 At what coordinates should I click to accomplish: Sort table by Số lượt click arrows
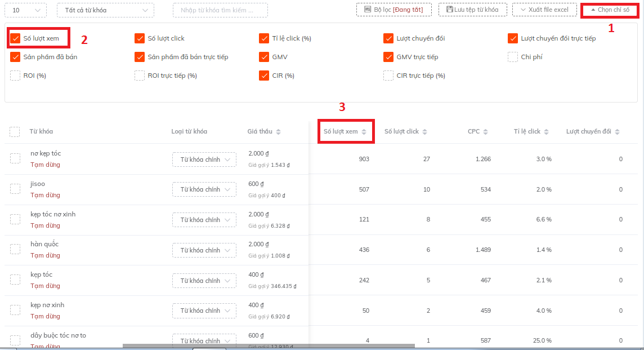pyautogui.click(x=424, y=132)
